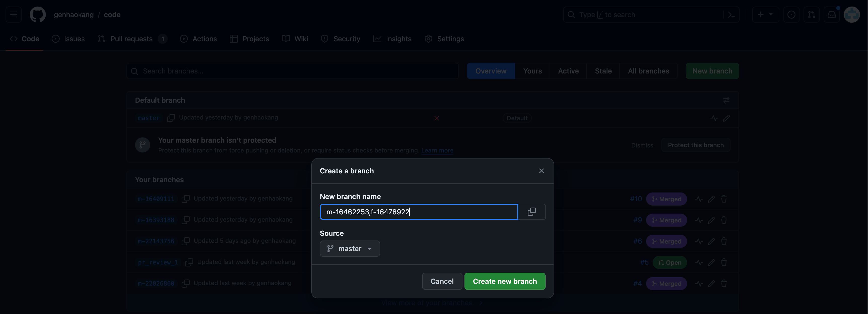Copy m-22026860 branch name
Viewport: 868px width, 314px height.
185,283
